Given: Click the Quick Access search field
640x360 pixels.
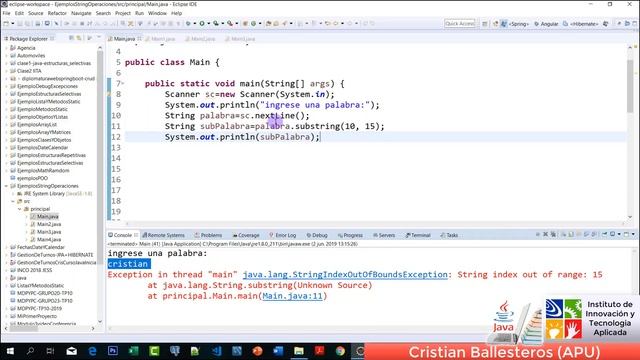Looking at the screenshot, I should 460,24.
